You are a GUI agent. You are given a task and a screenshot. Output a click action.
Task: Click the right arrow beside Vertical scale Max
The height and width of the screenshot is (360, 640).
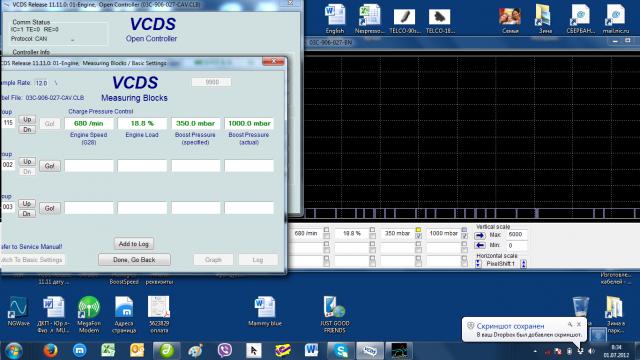click(x=480, y=235)
